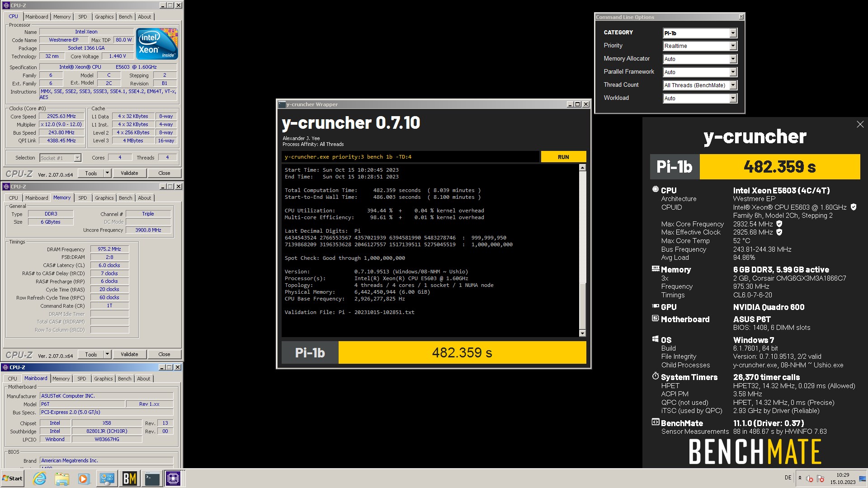This screenshot has height=488, width=868.
Task: Switch to Mainboard tab in top CPU-Z window
Action: (x=37, y=17)
